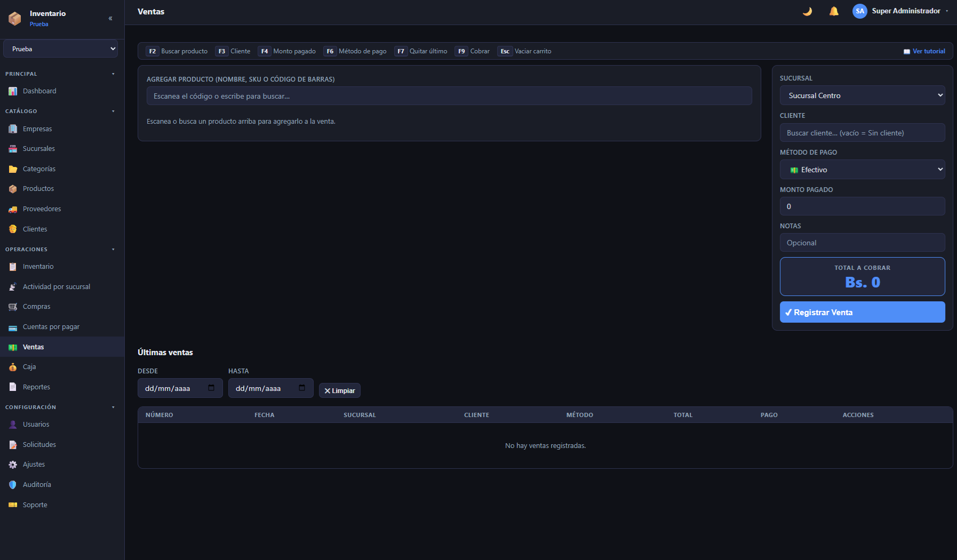This screenshot has width=957, height=560.
Task: Click the F2 Buscar producto shortcut
Action: tap(177, 51)
